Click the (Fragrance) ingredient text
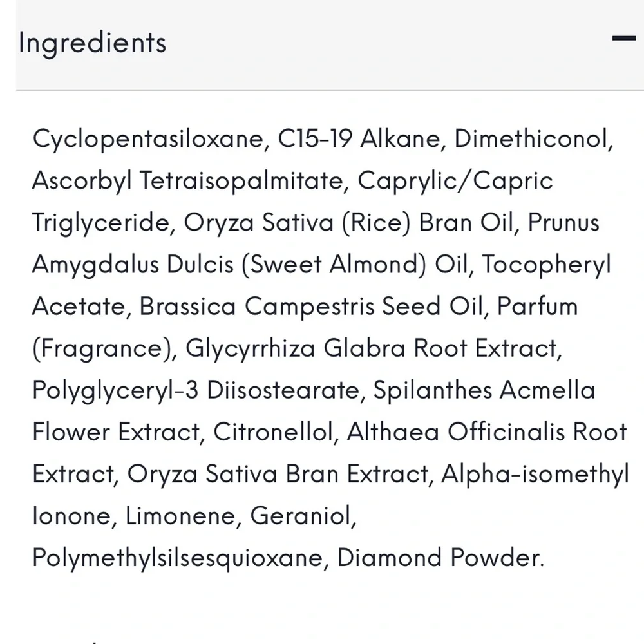The image size is (644, 644). 104,348
